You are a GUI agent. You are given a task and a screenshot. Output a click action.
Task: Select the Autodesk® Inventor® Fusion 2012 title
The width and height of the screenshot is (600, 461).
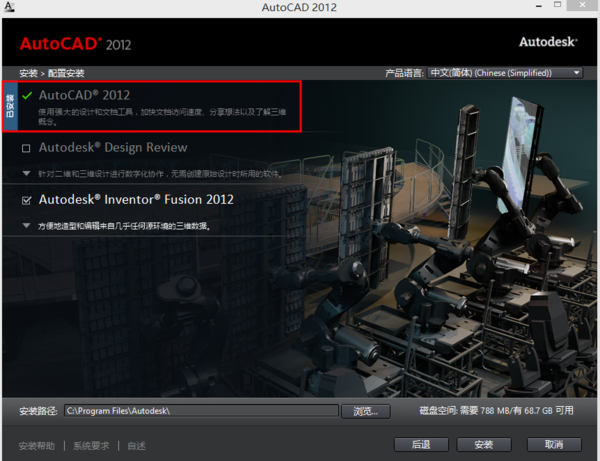pos(136,199)
